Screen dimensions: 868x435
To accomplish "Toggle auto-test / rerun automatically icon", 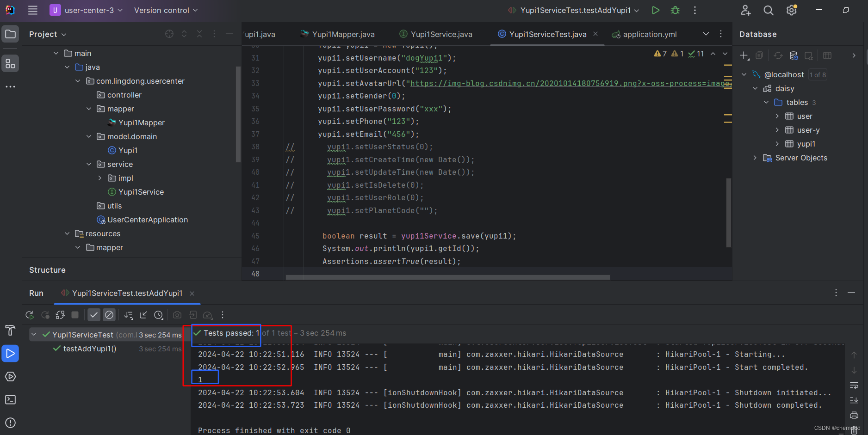I will (x=60, y=315).
